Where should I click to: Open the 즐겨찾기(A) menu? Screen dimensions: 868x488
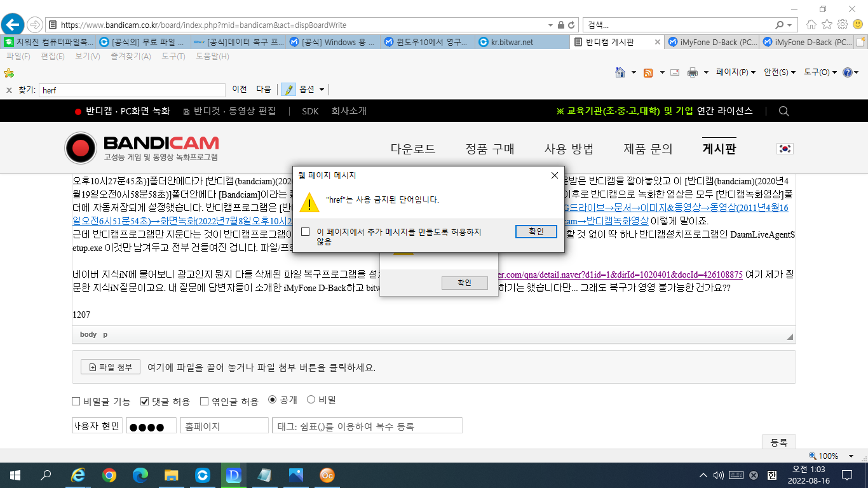pos(130,57)
